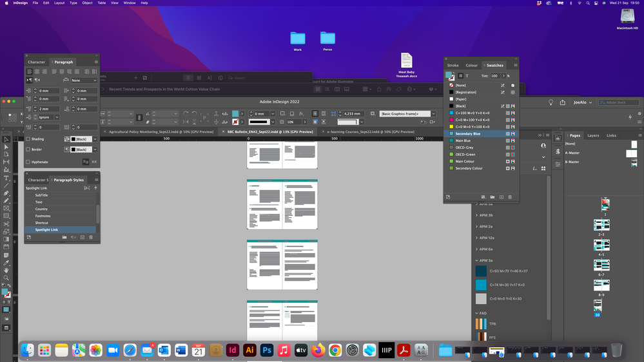Open e-learning Courses document tab
This screenshot has height=362, width=644.
pyautogui.click(x=371, y=132)
